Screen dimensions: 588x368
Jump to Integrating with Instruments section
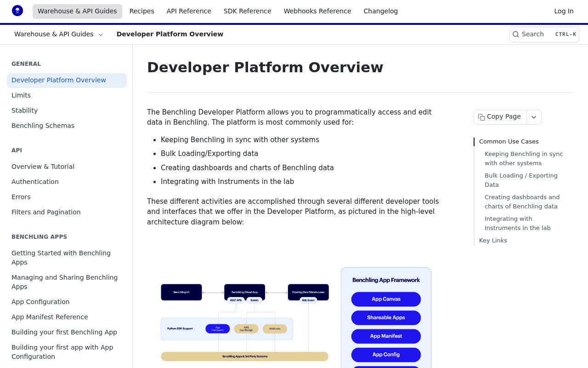(x=517, y=224)
